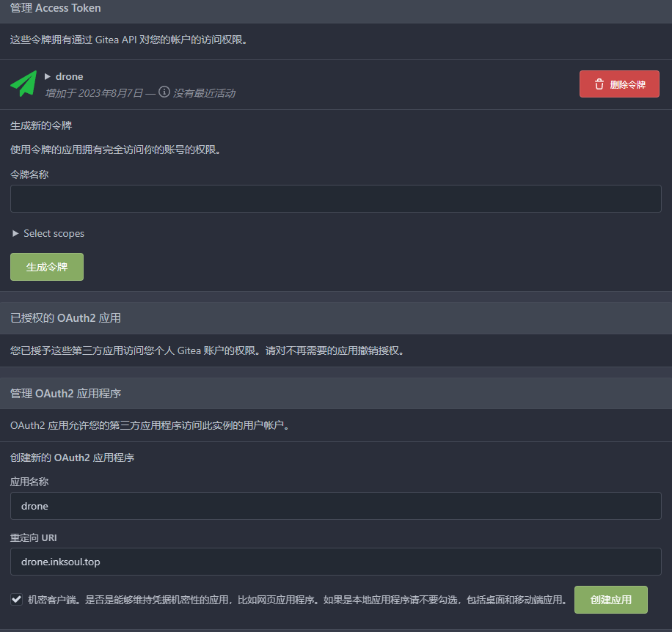
Task: Click the 应用名称 field containing drone
Action: [335, 506]
